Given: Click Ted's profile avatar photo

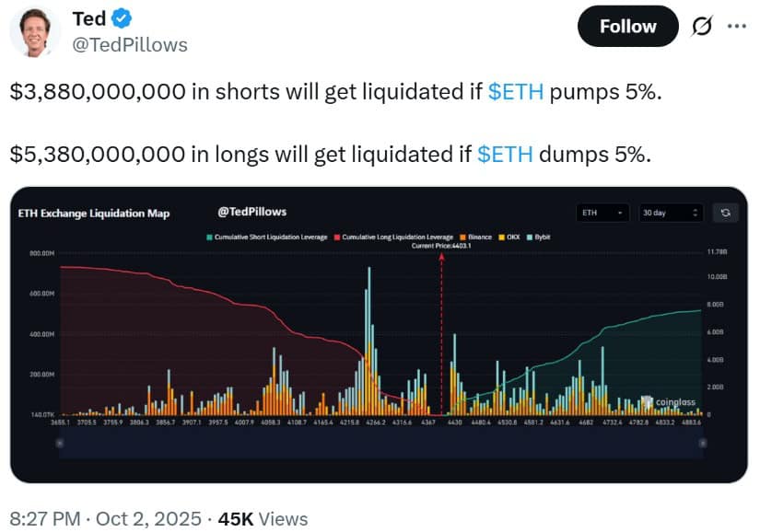Looking at the screenshot, I should 35,32.
